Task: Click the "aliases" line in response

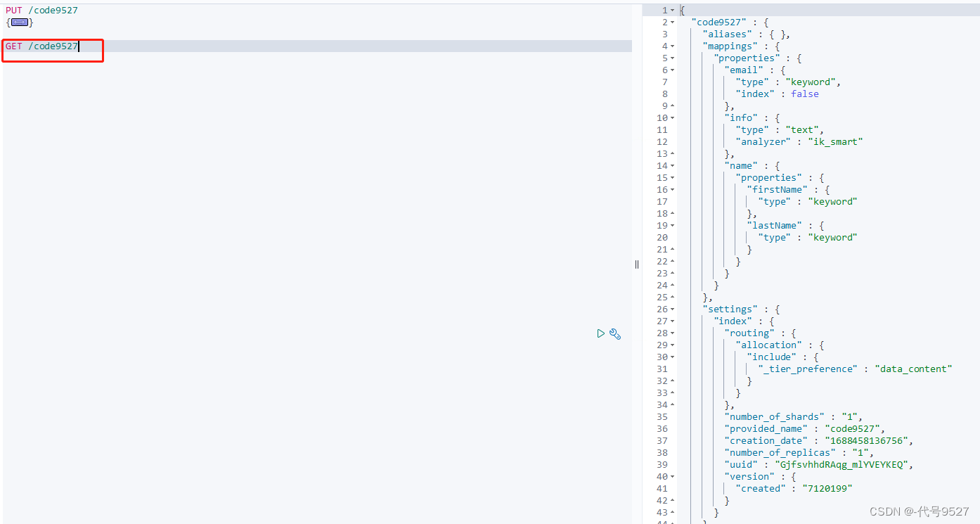Action: point(746,34)
